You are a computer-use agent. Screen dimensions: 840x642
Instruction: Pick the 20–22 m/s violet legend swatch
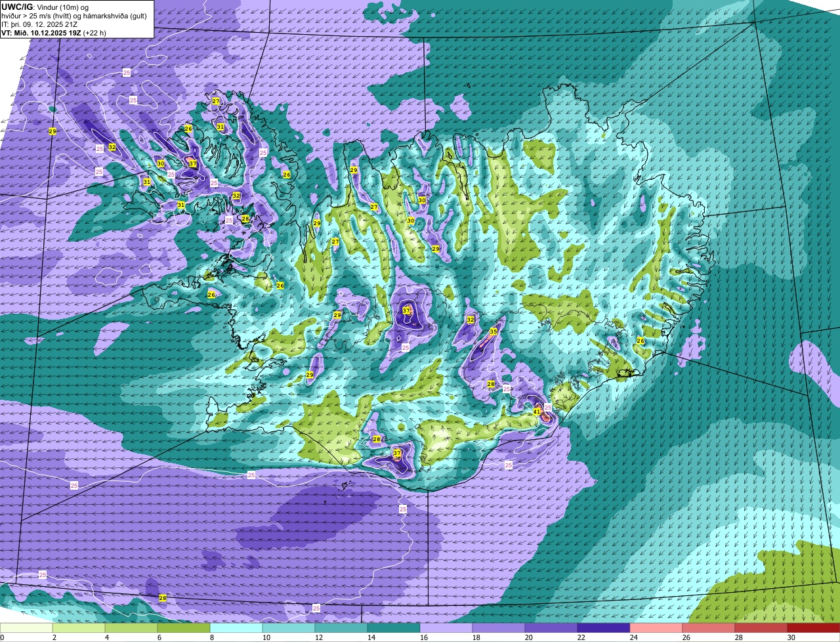(552, 628)
